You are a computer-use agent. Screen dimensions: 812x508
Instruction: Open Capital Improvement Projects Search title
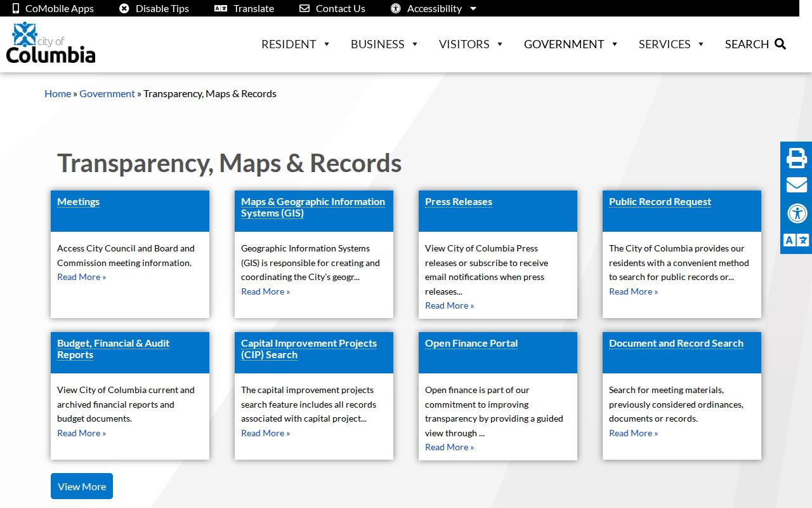(309, 349)
